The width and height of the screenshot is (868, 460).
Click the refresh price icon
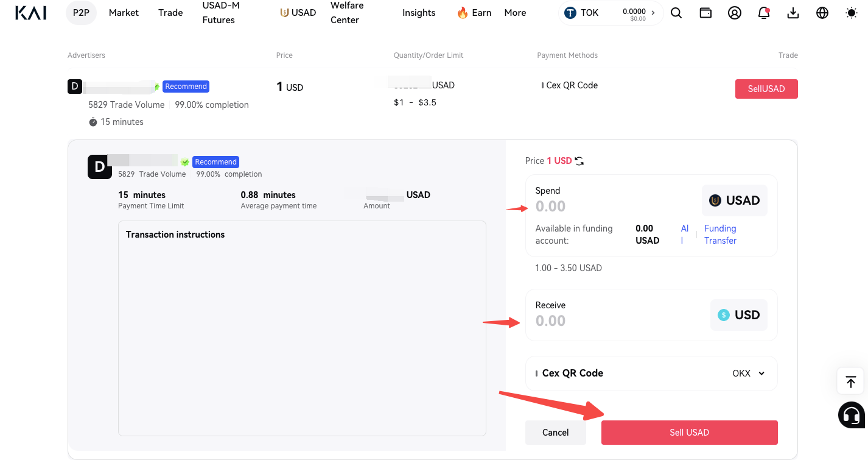point(579,161)
